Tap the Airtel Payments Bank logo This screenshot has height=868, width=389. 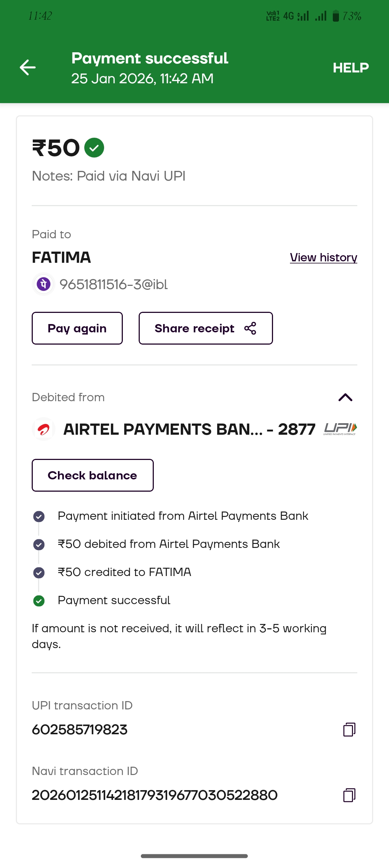[44, 429]
